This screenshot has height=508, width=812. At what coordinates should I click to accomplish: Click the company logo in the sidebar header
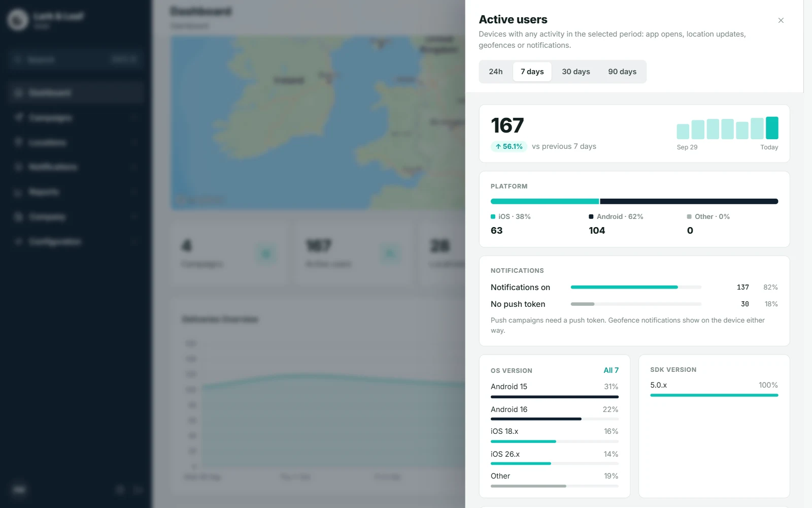(x=18, y=20)
